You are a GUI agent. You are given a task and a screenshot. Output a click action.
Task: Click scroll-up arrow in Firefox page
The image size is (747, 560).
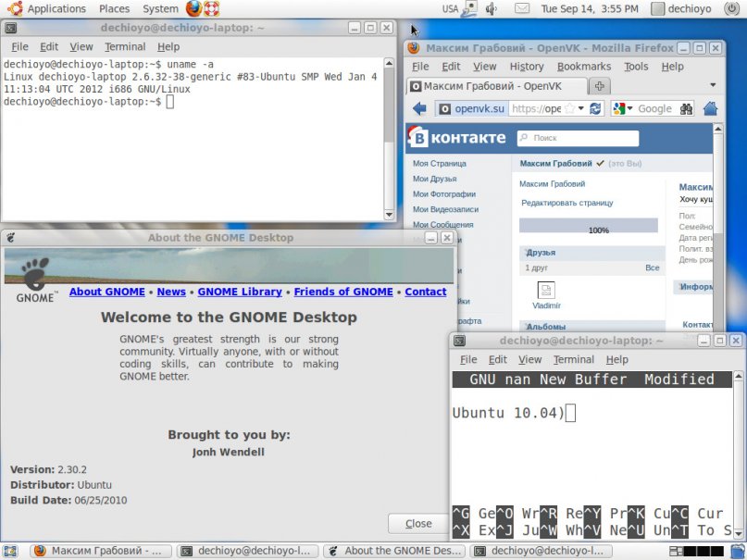point(718,129)
